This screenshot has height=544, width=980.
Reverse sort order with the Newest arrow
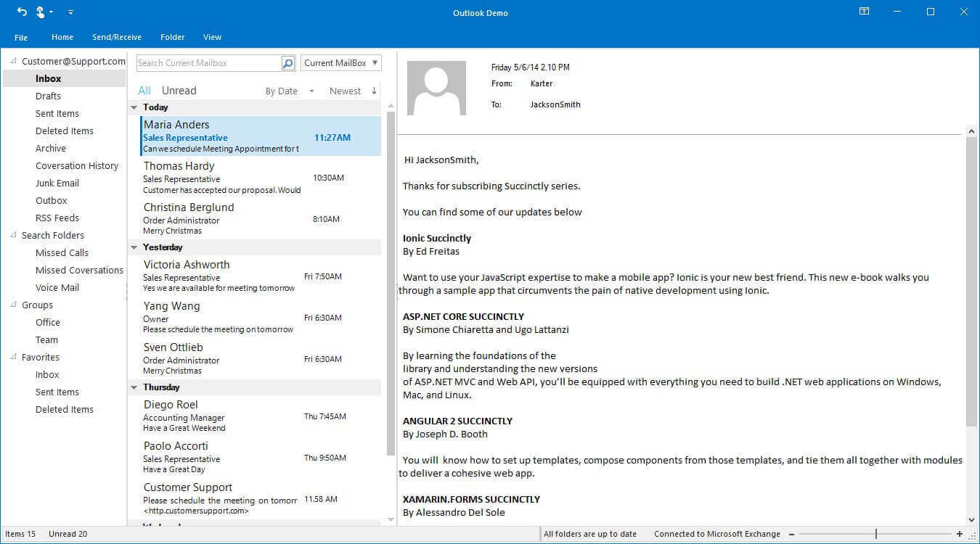[374, 91]
